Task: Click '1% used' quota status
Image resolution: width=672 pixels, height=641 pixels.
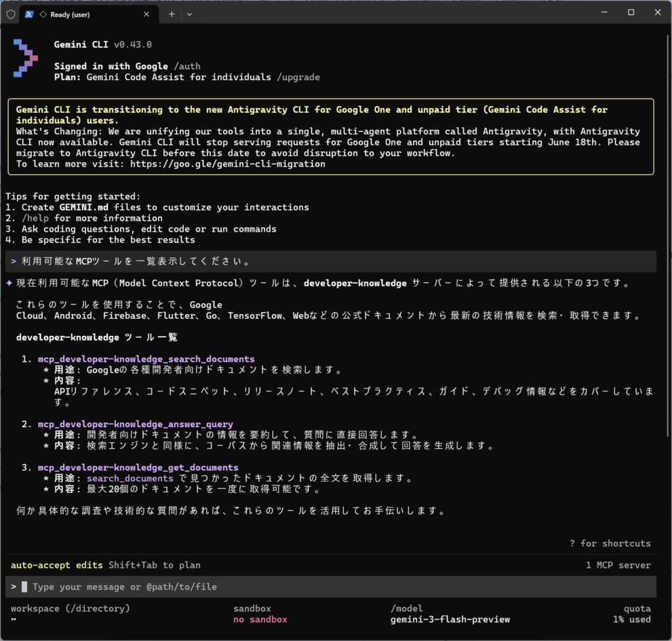Action: (x=632, y=619)
